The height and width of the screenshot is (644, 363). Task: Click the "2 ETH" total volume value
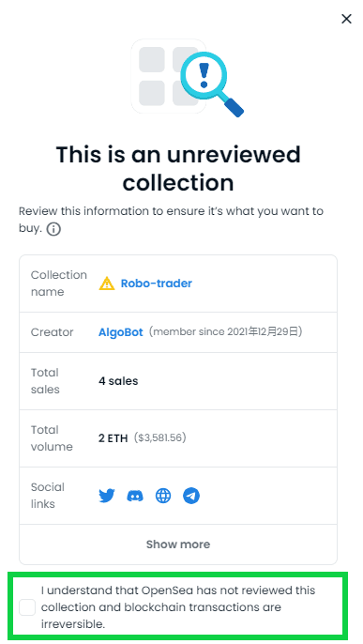[113, 438]
